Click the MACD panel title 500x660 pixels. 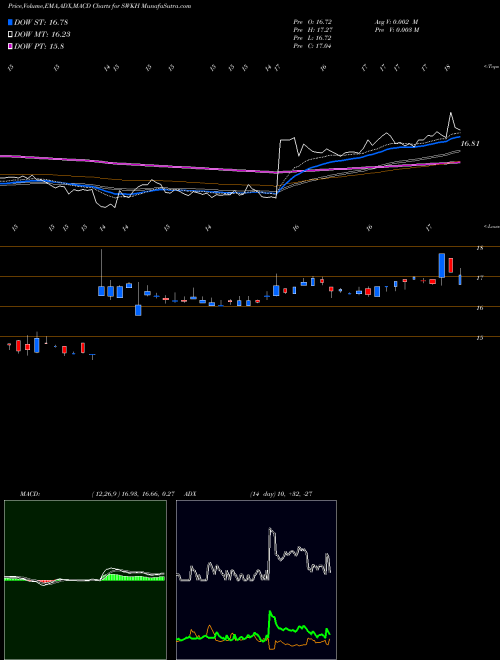pyautogui.click(x=30, y=494)
